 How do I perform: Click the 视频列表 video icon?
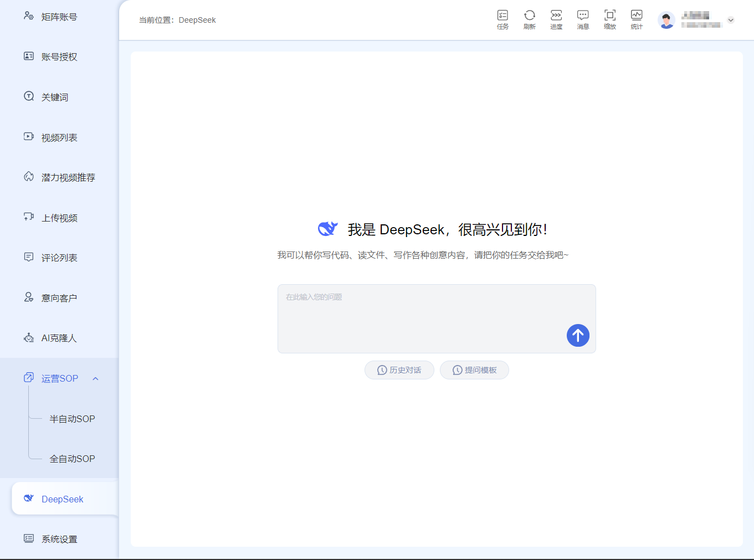(29, 136)
